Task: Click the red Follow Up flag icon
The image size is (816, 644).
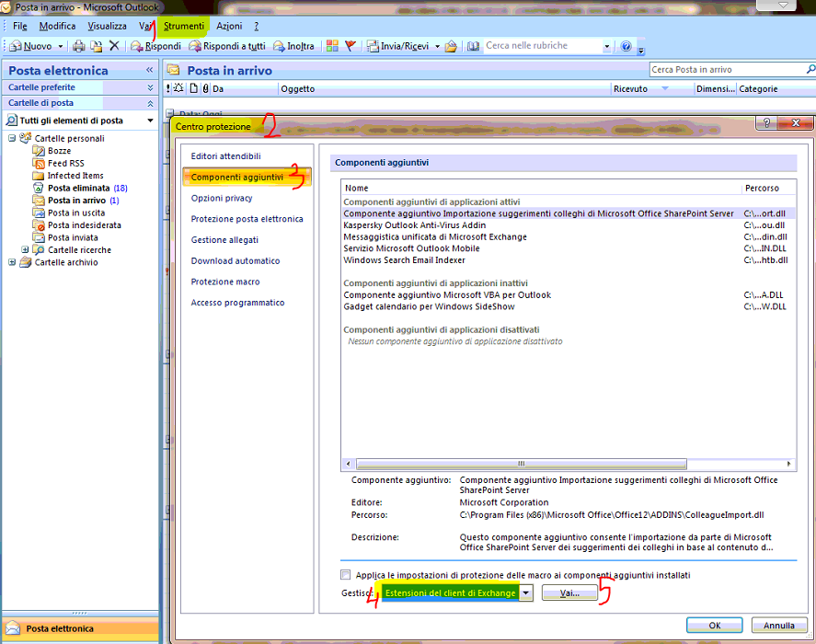Action: point(351,46)
